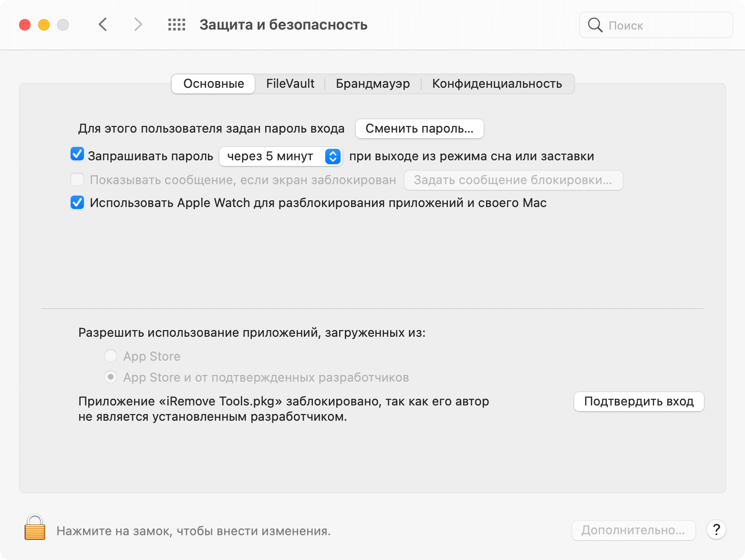Click the back navigation arrow
The image size is (745, 560).
103,24
